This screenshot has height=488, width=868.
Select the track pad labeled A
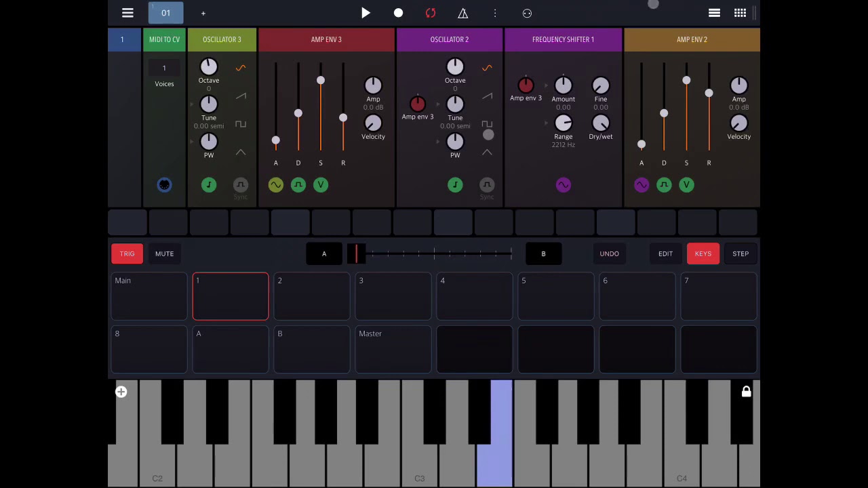point(231,350)
